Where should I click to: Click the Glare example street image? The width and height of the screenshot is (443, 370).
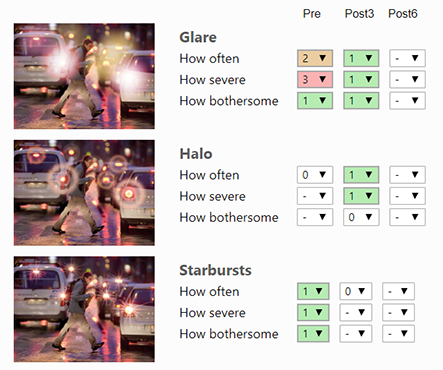tap(84, 76)
